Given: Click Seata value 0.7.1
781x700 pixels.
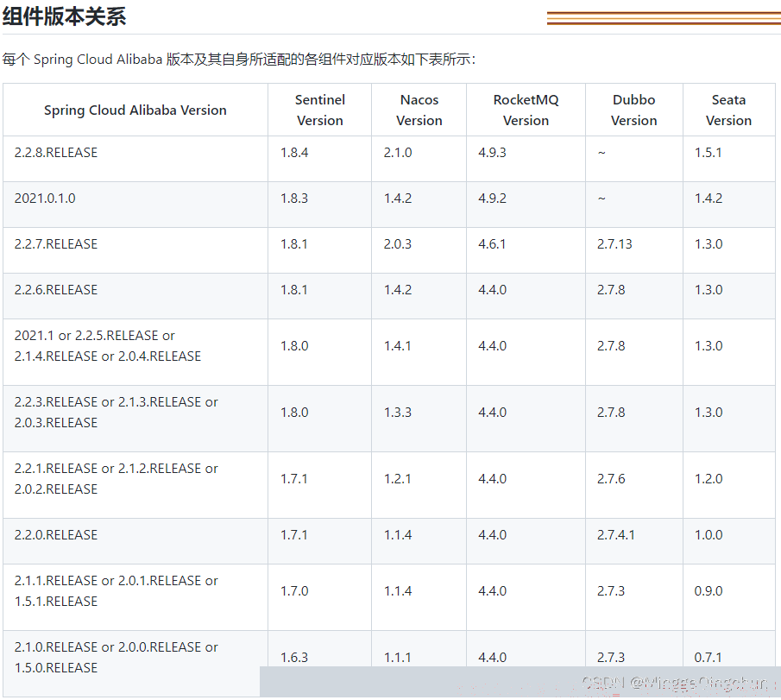Looking at the screenshot, I should click(708, 658).
